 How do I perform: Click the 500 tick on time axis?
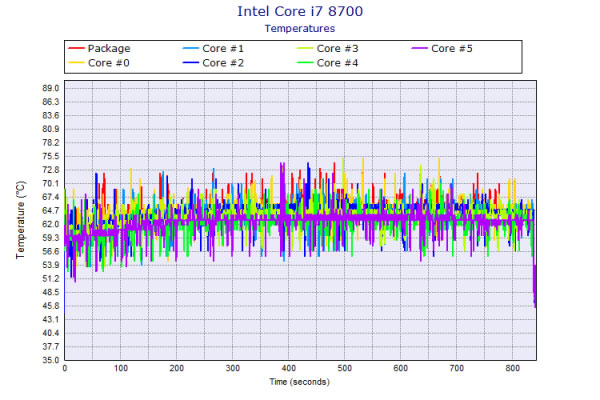coord(344,368)
